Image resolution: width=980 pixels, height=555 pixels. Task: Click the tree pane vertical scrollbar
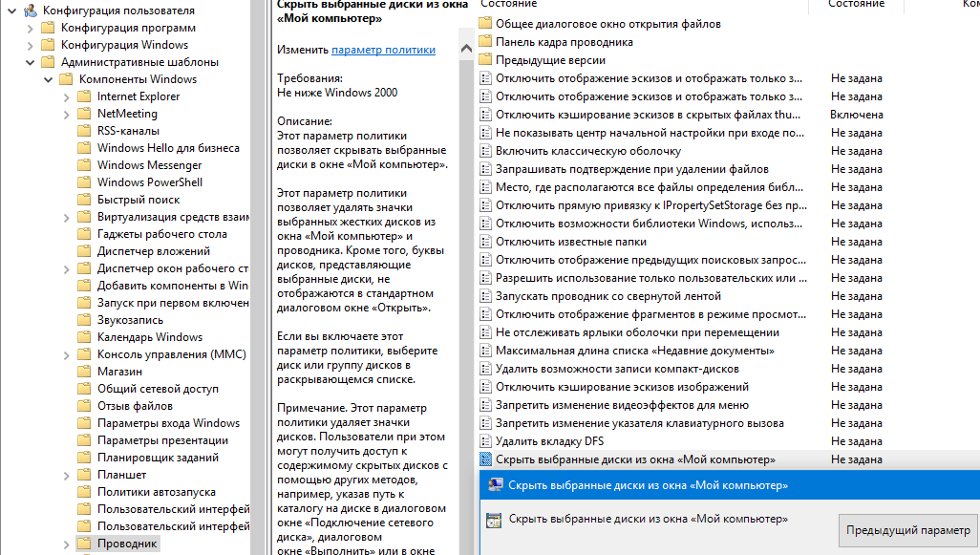coord(258,277)
